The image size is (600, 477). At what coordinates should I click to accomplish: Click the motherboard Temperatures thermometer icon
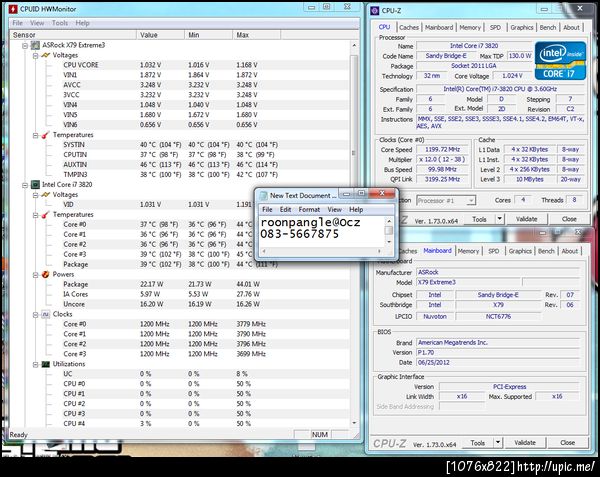coord(45,135)
